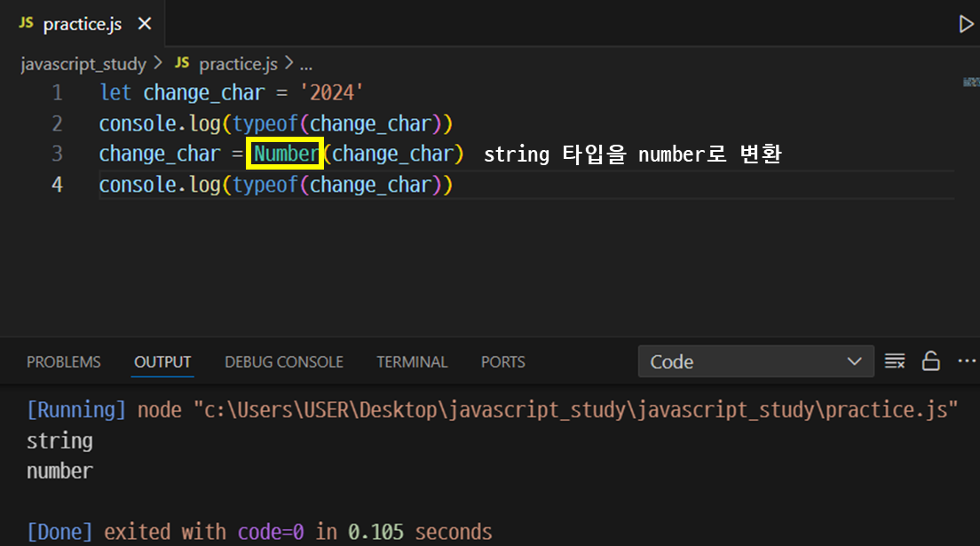Screen dimensions: 980x546
Task: Click line number 1 in gutter
Action: [58, 92]
